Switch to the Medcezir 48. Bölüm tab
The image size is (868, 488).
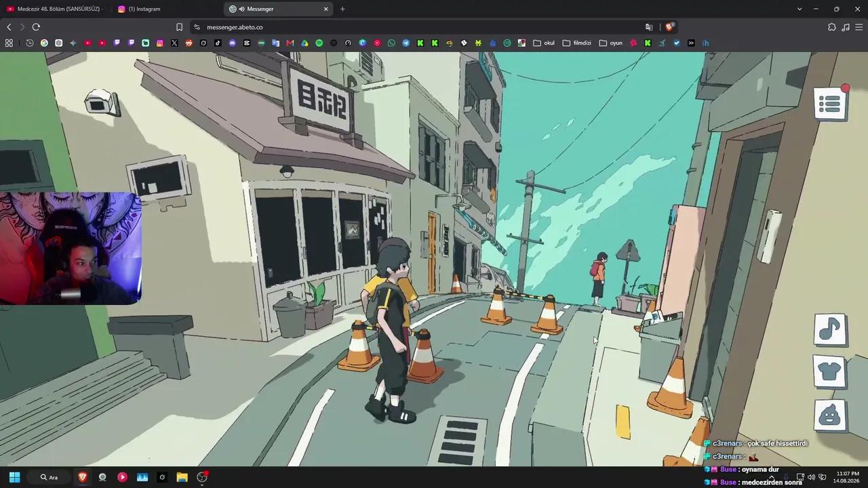point(56,9)
